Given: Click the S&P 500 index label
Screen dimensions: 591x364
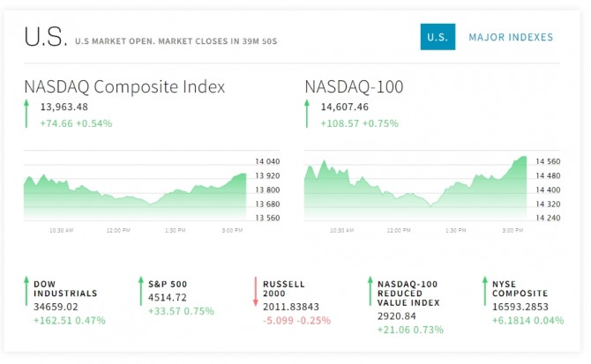Looking at the screenshot, I should pyautogui.click(x=167, y=285).
